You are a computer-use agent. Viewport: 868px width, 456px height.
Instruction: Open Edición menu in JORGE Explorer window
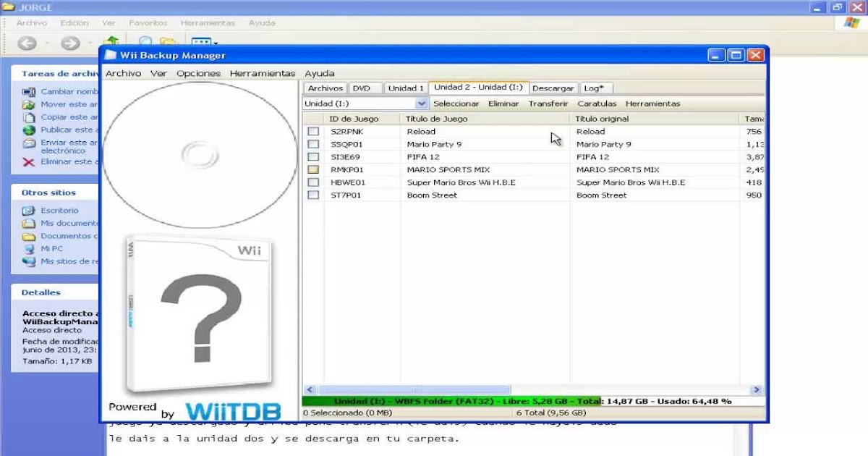tap(75, 23)
